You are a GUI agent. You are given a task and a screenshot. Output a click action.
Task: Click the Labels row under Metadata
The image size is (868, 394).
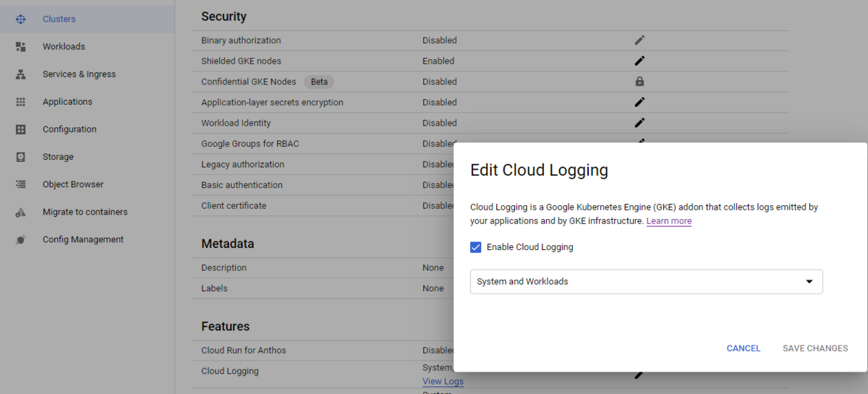coord(214,288)
